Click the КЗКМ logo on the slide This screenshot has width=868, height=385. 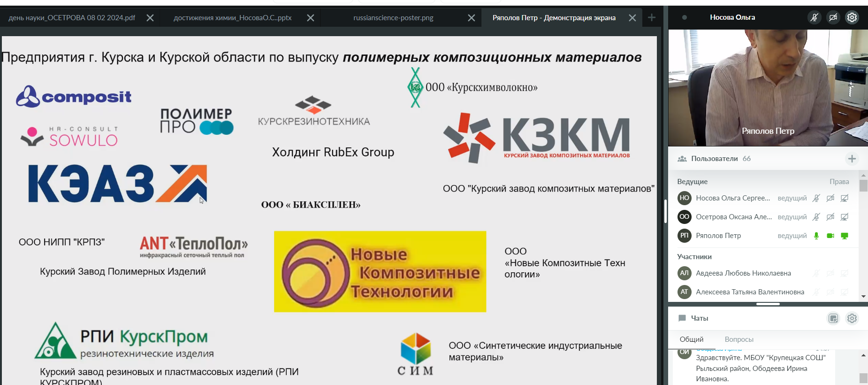(x=537, y=138)
